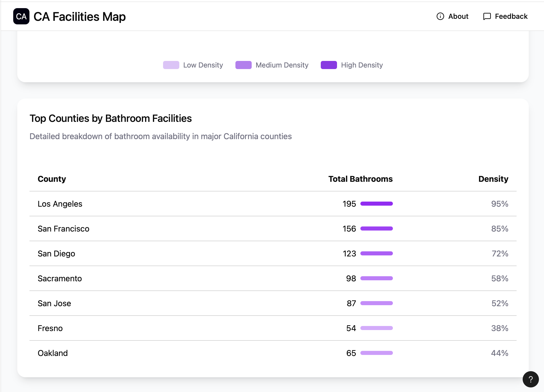The width and height of the screenshot is (544, 392).
Task: Select the San Jose county name
Action: pyautogui.click(x=54, y=303)
